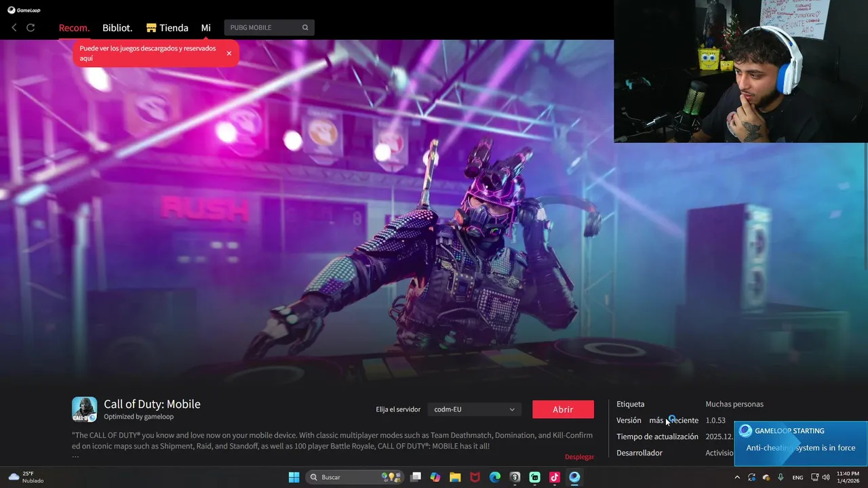Screen dimensions: 868x488
Task: Open the codm-EU server dropdown
Action: coord(474,409)
